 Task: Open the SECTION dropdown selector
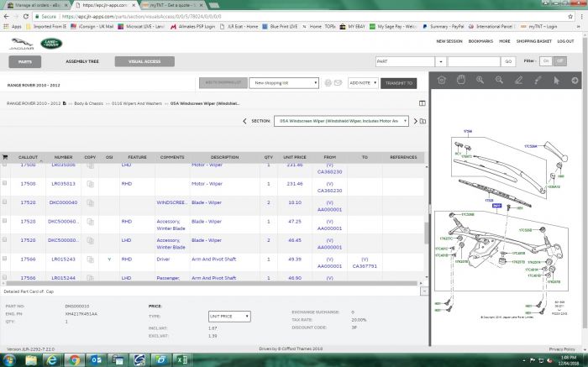pos(341,121)
